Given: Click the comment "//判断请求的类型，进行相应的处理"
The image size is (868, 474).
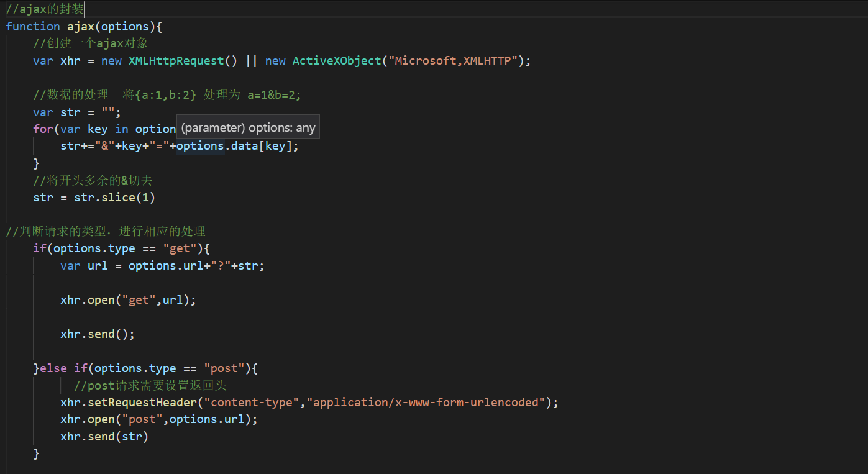Looking at the screenshot, I should (106, 232).
